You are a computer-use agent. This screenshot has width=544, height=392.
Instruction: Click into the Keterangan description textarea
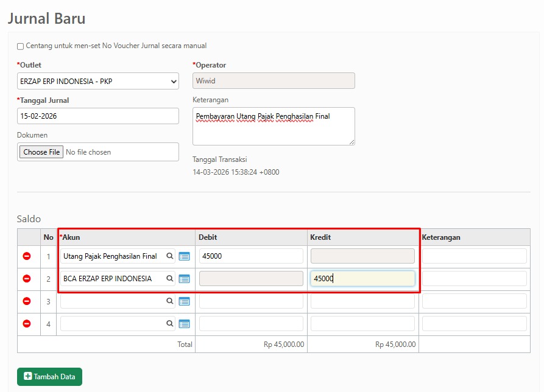pyautogui.click(x=273, y=127)
